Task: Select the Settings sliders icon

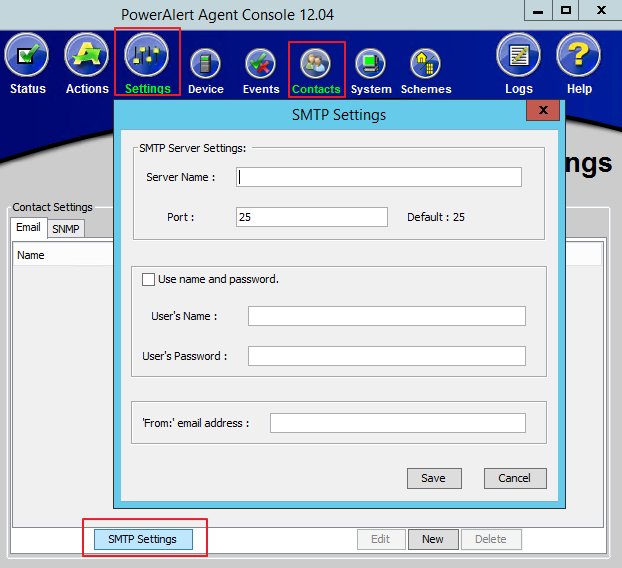Action: (146, 55)
